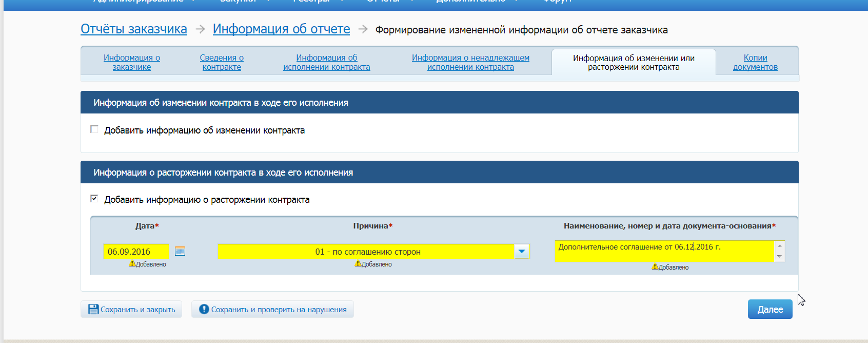Click into the 'Дополнительное соглашение' document text area
Viewport: 868px width, 343px height.
click(x=664, y=251)
